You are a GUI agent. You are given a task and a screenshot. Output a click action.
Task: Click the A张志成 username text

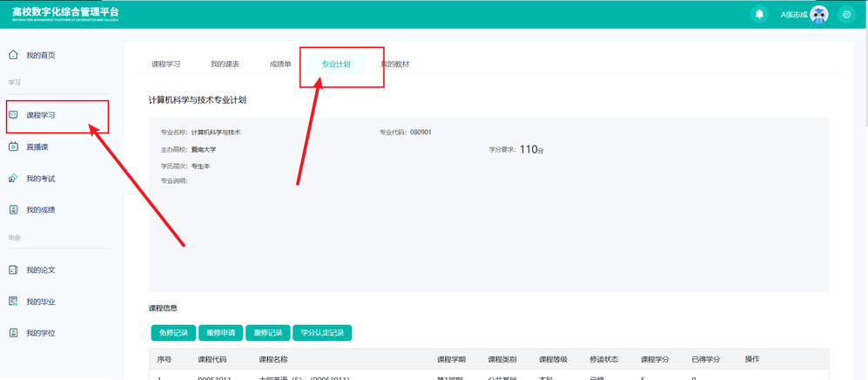tap(793, 14)
